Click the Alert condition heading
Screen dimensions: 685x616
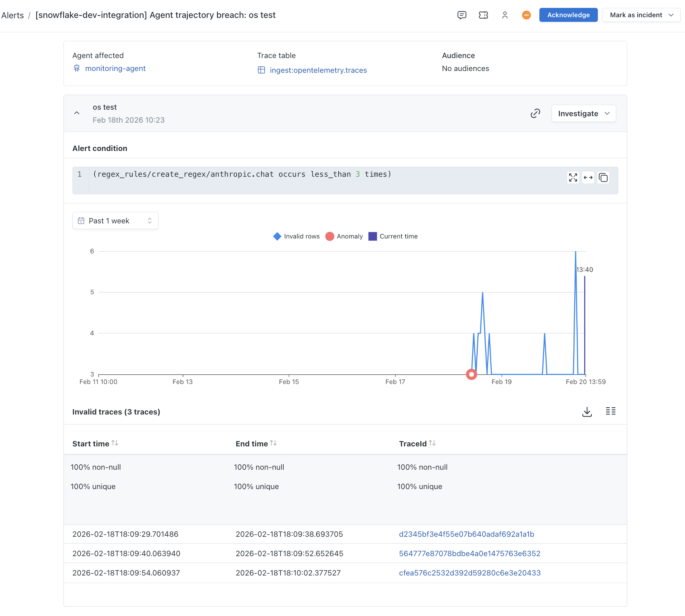point(100,148)
